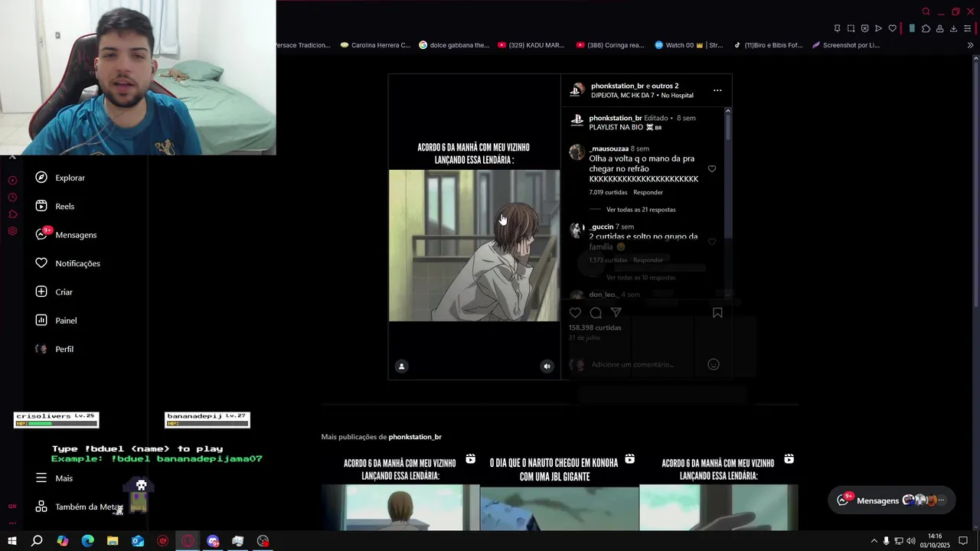Open Opera sidebar extensions cube icon
The width and height of the screenshot is (980, 551).
pos(12,214)
